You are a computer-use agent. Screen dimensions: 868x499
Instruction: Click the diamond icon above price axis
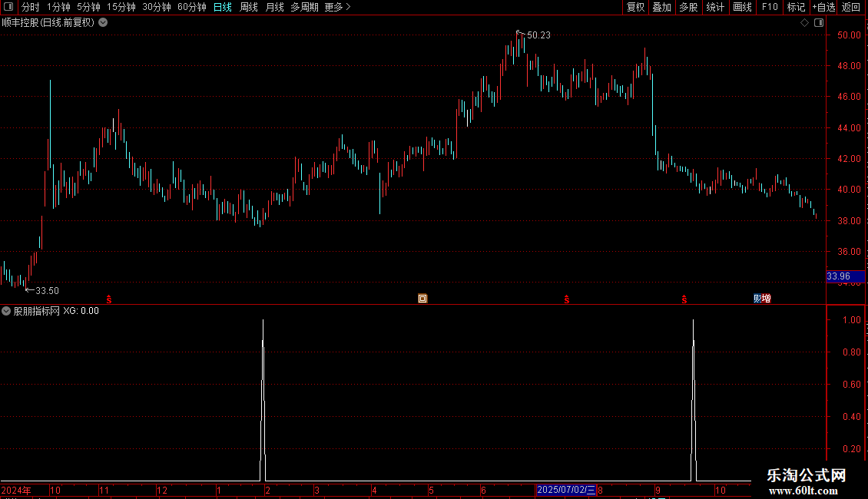click(x=804, y=23)
